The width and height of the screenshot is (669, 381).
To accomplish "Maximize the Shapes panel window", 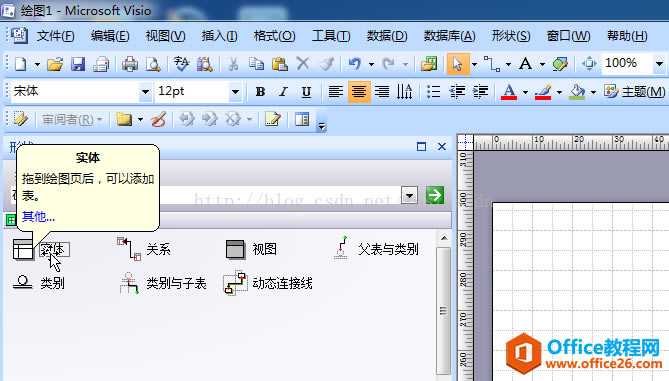I will (x=422, y=147).
